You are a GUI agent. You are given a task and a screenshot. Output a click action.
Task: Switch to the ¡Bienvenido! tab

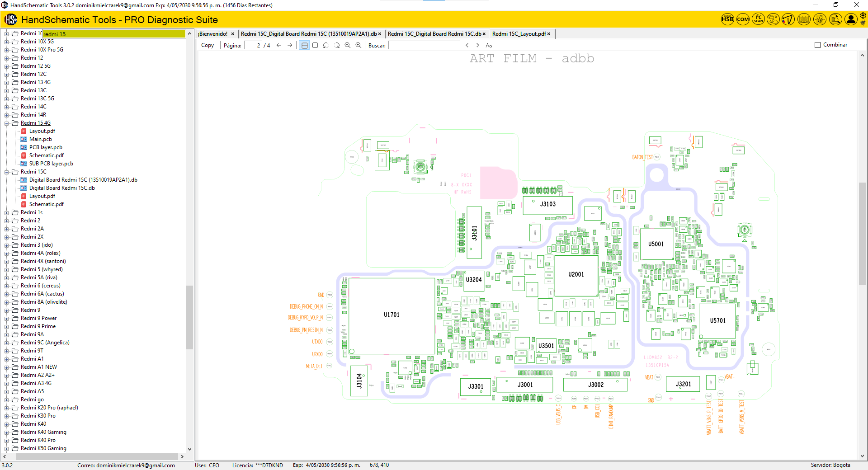(x=212, y=34)
